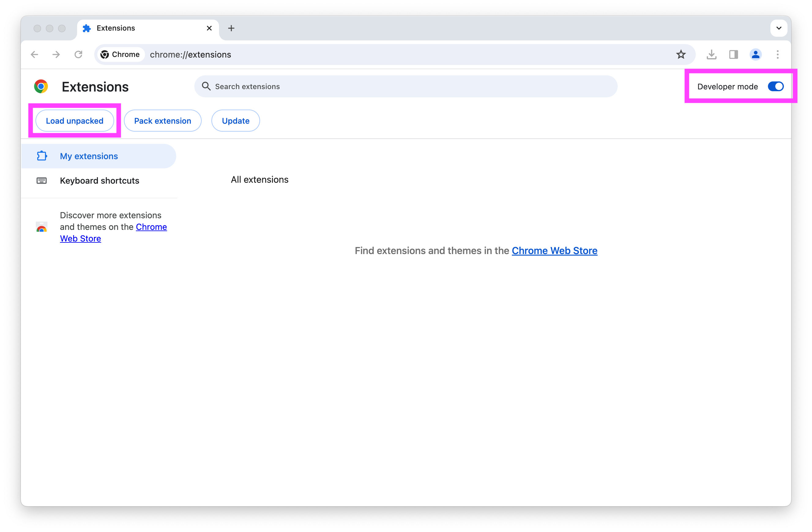Toggle the side panel icon
Screen dimensions: 812x532
(734, 54)
